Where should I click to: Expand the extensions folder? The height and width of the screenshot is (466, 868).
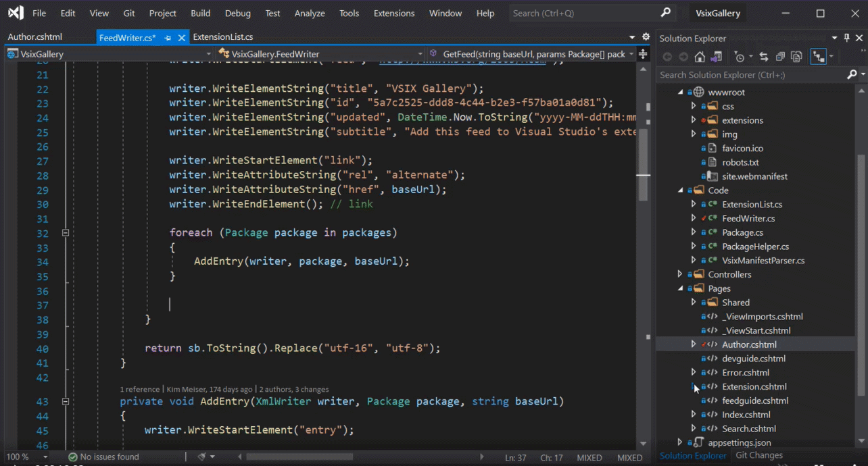point(694,120)
